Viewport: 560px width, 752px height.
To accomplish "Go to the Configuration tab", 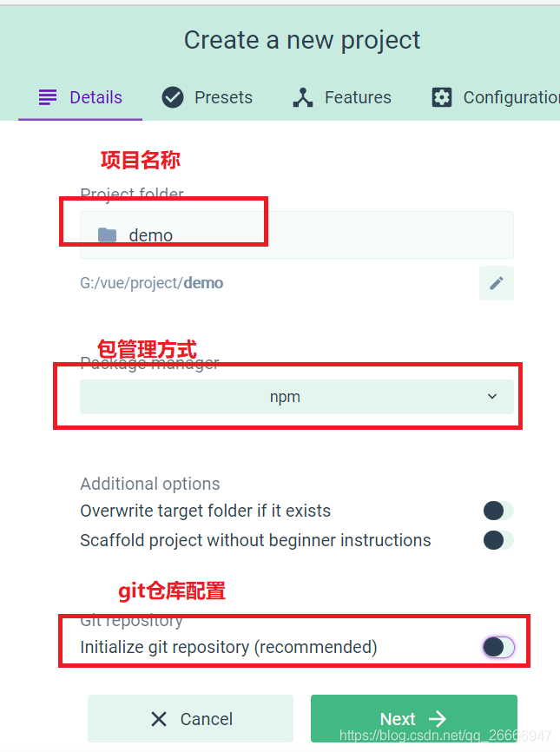I will 496,97.
